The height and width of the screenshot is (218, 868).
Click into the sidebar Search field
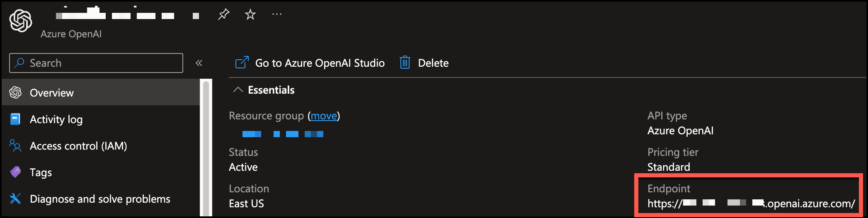(x=96, y=63)
